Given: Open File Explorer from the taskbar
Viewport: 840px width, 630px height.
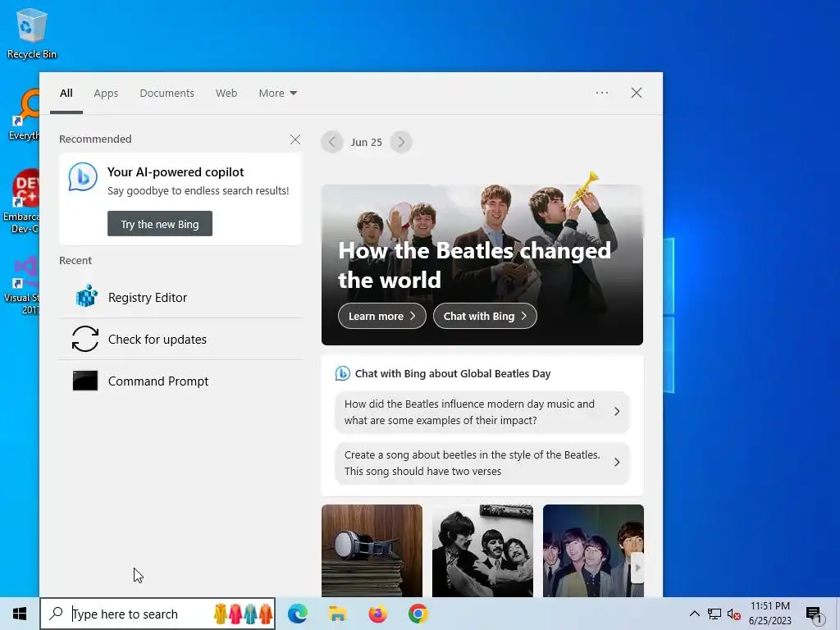Looking at the screenshot, I should (337, 614).
